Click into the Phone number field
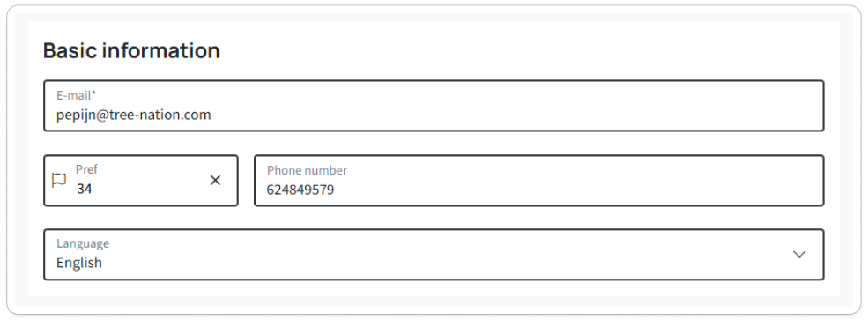This screenshot has width=868, height=321. point(539,181)
